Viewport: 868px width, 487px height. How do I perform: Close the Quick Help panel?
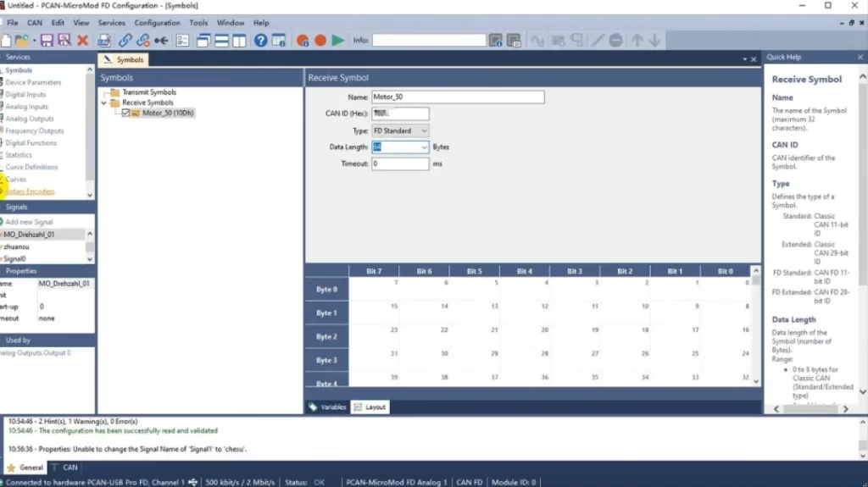[860, 58]
